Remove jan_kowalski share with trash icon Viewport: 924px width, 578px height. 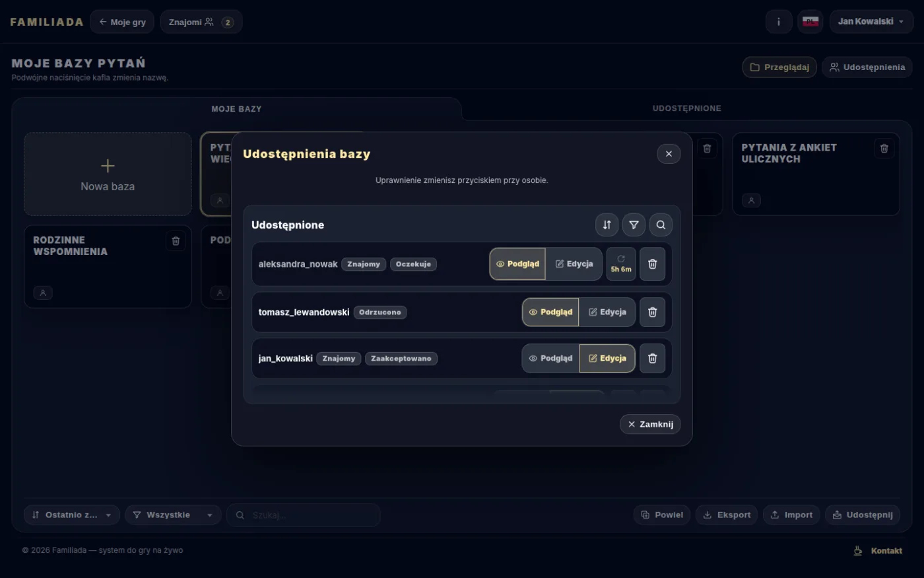coord(652,359)
